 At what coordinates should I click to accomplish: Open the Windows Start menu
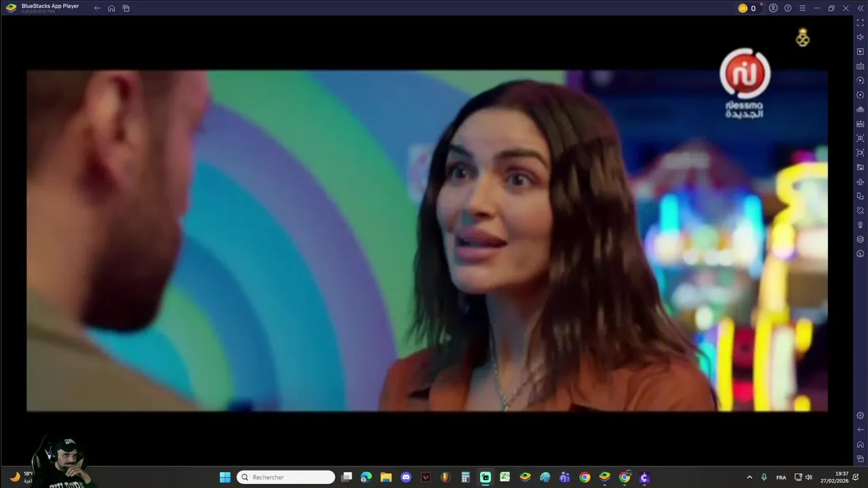point(225,477)
